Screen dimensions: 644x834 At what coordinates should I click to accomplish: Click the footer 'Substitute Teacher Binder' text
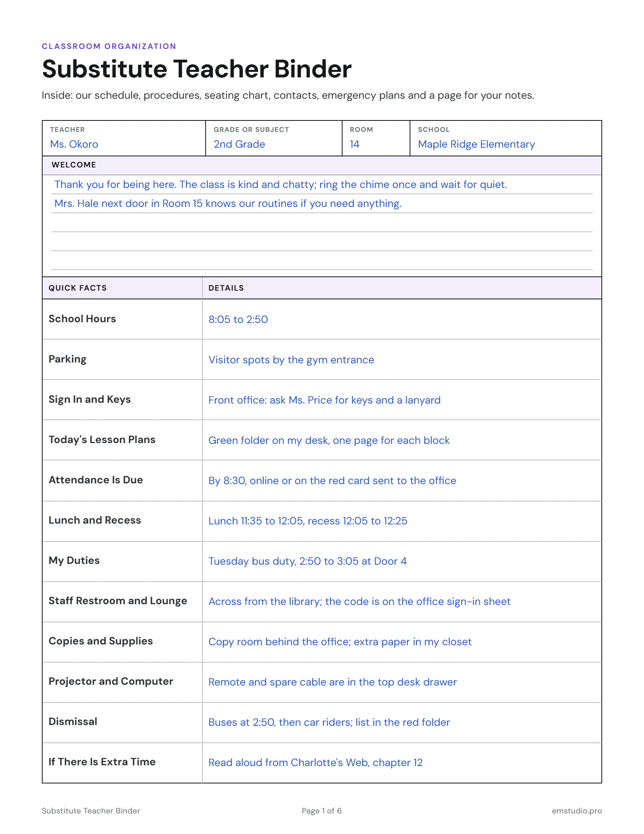91,811
